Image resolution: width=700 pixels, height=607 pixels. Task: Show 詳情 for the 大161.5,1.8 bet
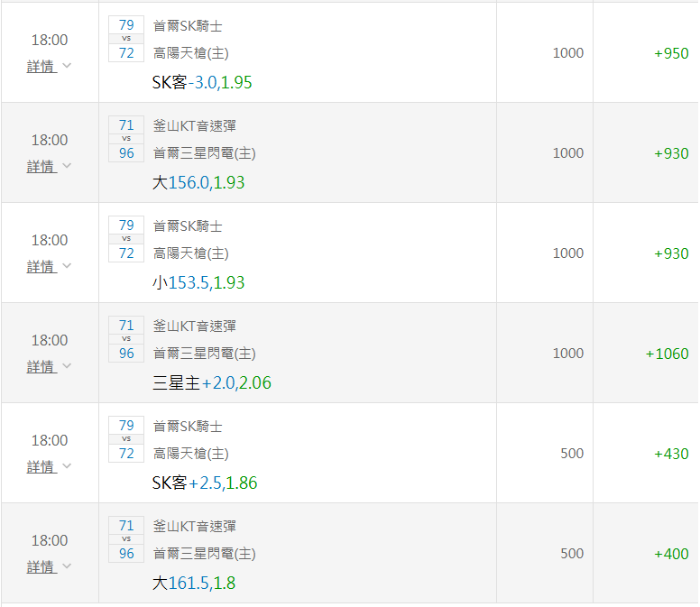click(x=49, y=566)
